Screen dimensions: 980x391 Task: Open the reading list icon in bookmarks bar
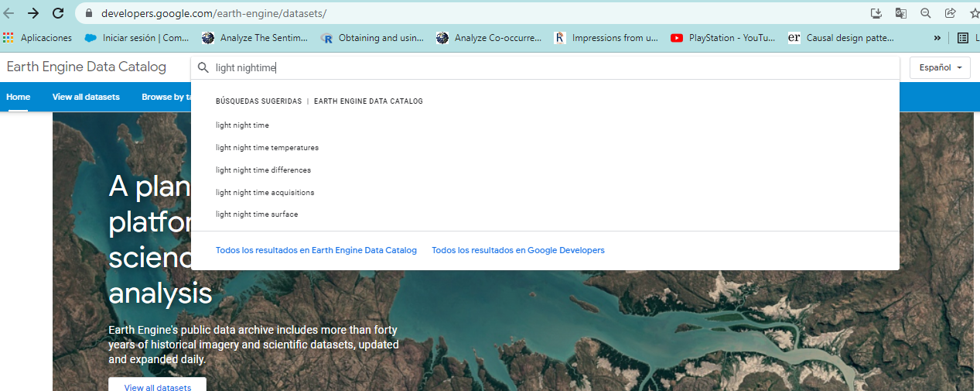[963, 37]
